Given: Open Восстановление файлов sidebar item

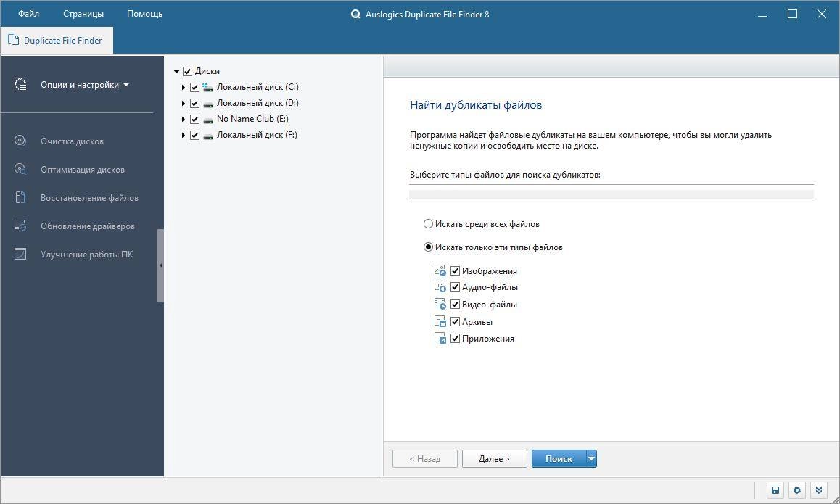Looking at the screenshot, I should pos(89,198).
